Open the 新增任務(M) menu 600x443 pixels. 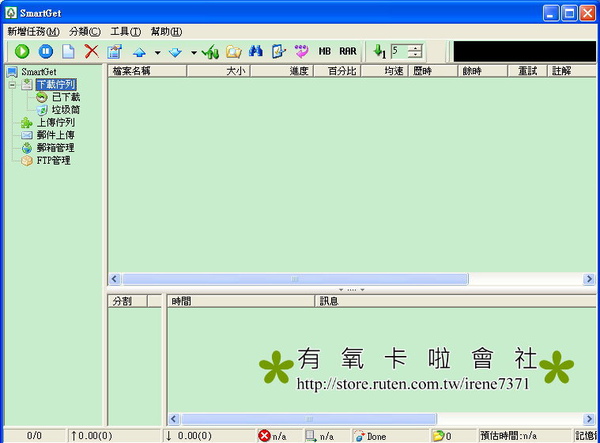(x=34, y=32)
